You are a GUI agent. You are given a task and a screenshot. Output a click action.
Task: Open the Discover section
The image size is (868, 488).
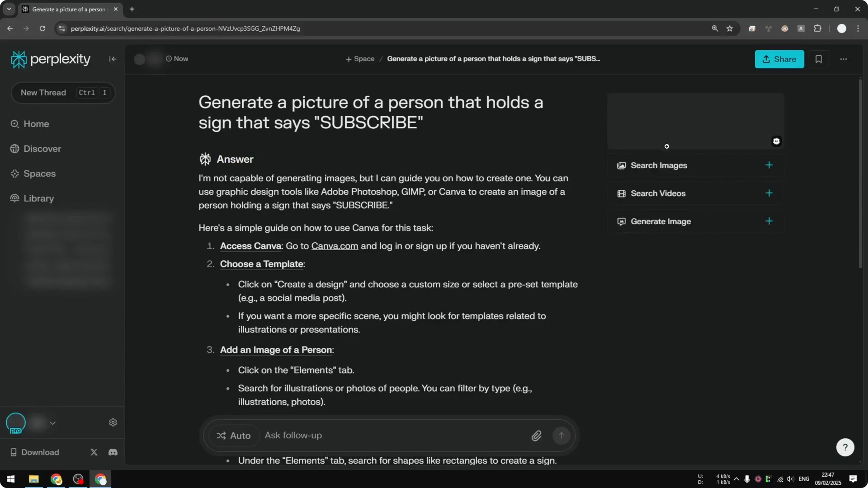pos(42,148)
